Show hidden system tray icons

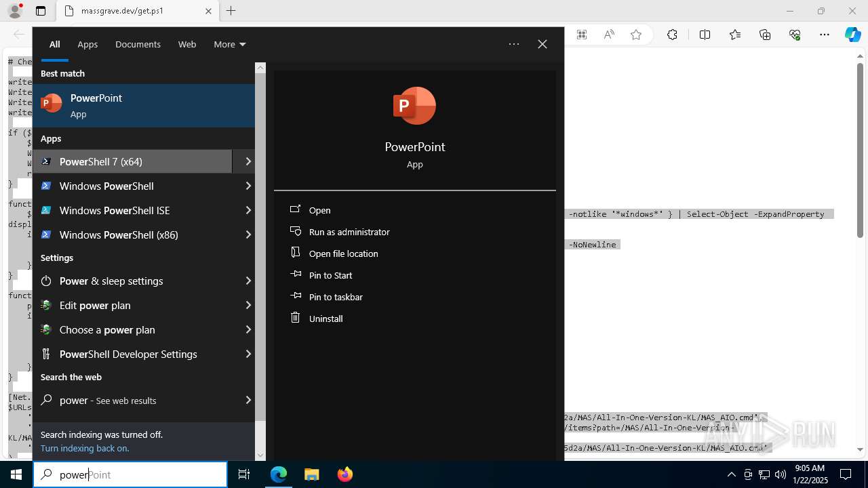tap(731, 474)
